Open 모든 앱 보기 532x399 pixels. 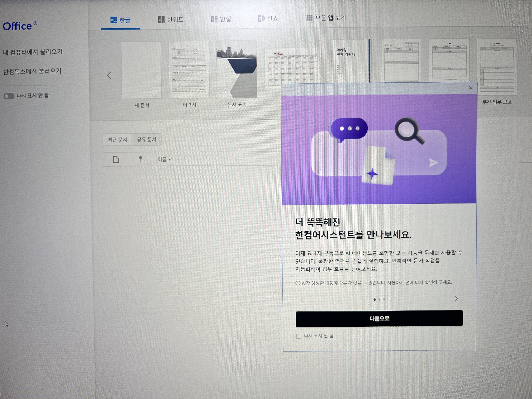(x=326, y=18)
